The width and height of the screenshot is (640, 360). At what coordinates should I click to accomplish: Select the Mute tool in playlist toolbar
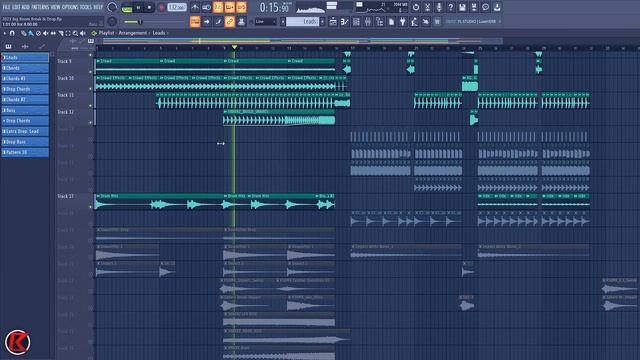click(x=46, y=33)
